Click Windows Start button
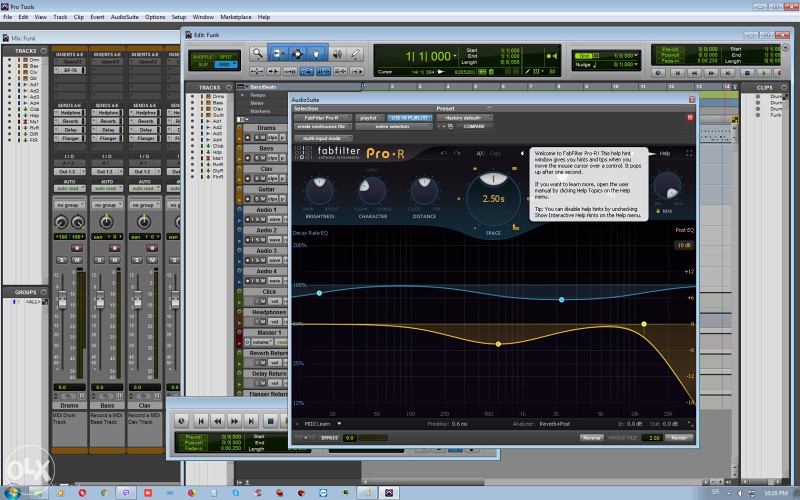Viewport: 800px width, 500px height. pos(13,492)
